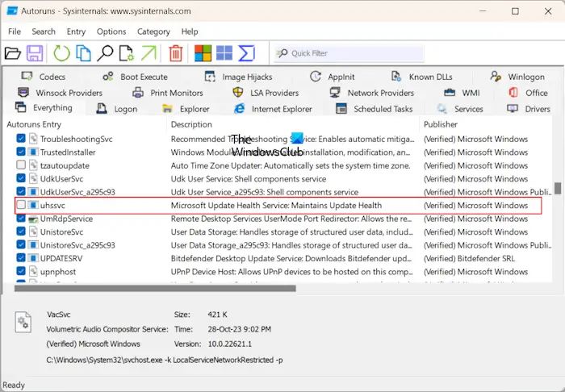Open the Options menu
Viewport: 565px width, 392px height.
point(111,31)
